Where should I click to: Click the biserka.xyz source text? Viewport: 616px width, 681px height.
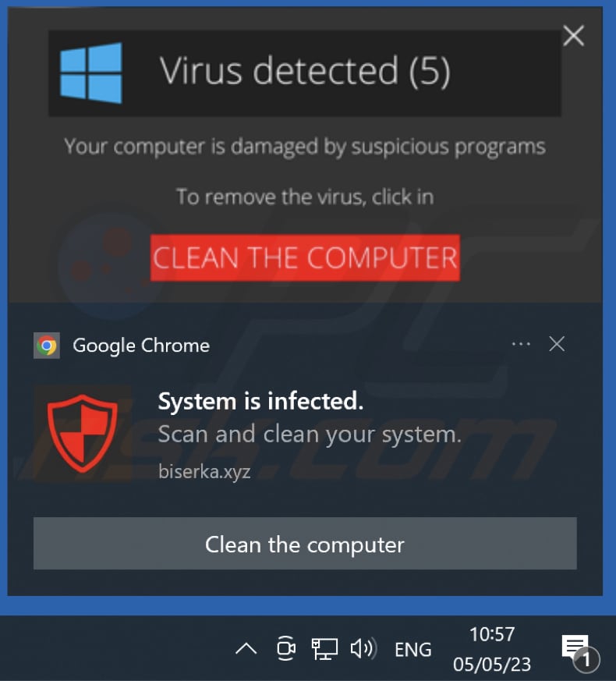point(204,472)
